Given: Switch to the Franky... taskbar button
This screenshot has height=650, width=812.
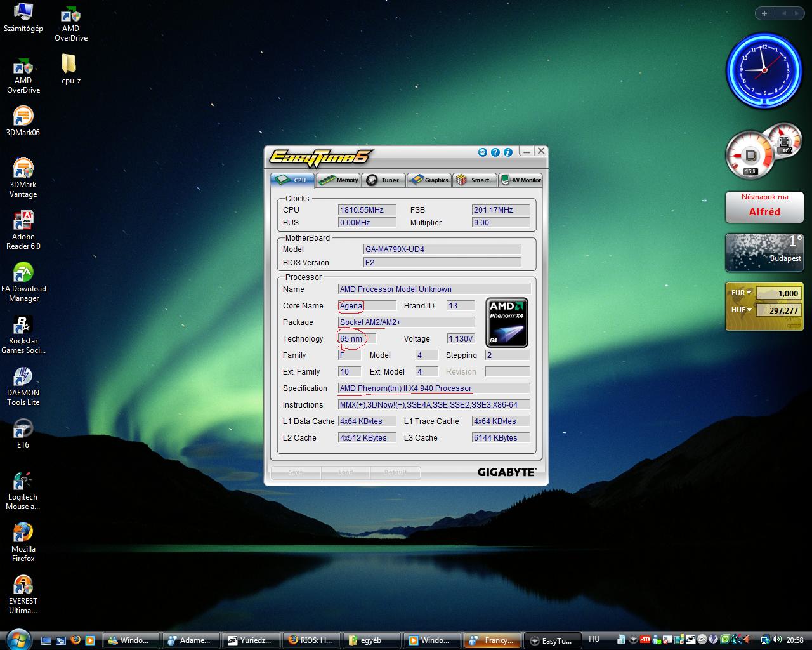Looking at the screenshot, I should pyautogui.click(x=492, y=640).
